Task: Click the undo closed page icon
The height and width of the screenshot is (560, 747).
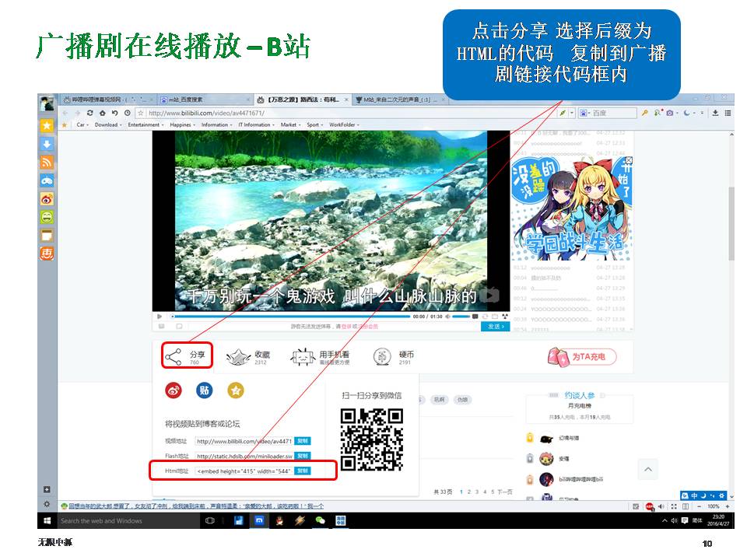Action: 115,113
